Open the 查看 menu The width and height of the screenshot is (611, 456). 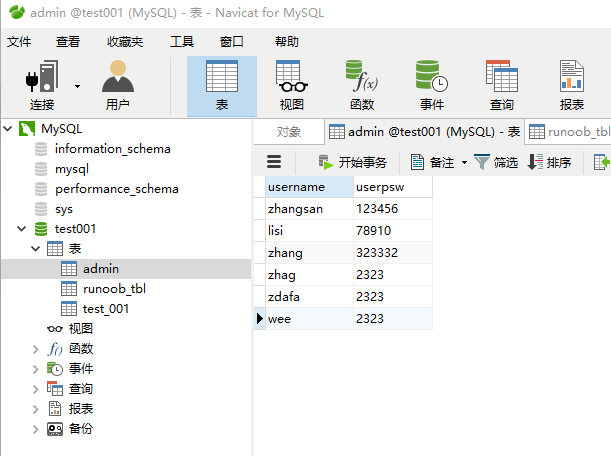[68, 41]
